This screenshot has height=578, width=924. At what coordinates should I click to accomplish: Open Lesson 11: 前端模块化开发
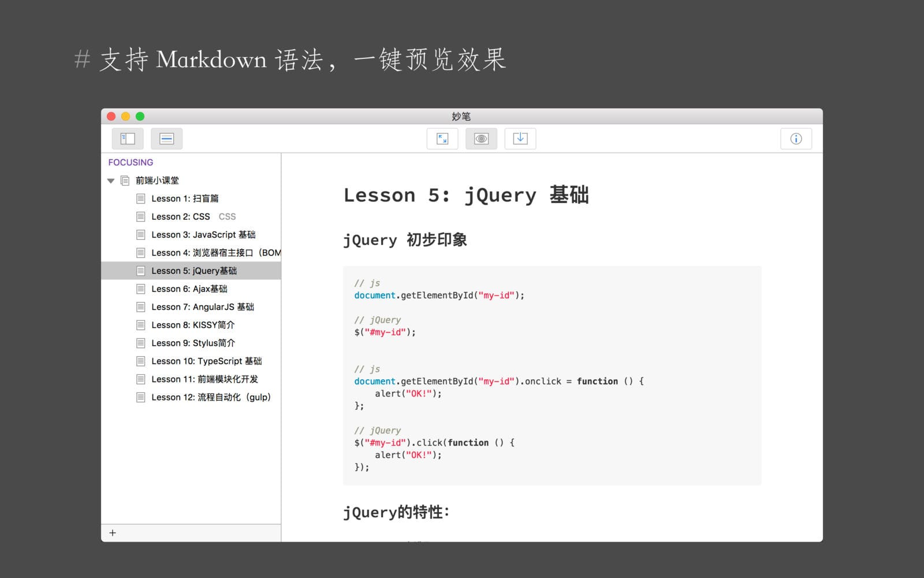(191, 379)
